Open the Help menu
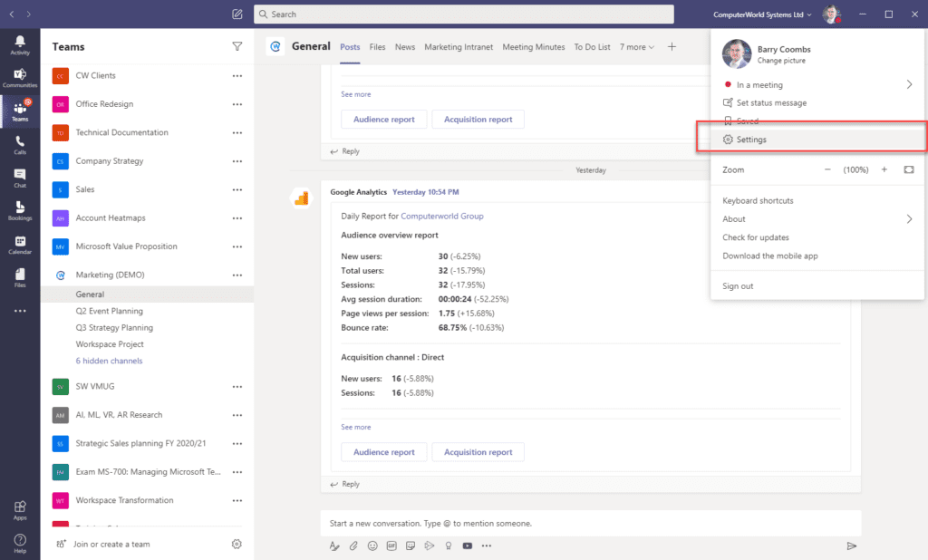 20,544
